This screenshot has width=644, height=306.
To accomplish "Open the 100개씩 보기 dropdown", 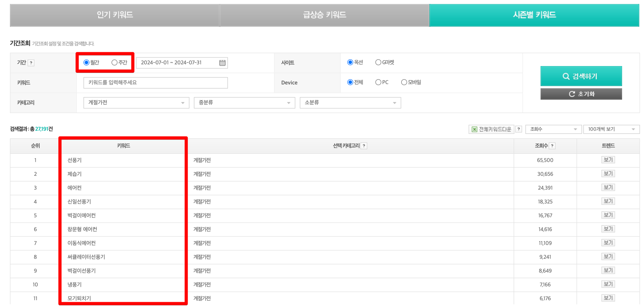I will coord(611,129).
